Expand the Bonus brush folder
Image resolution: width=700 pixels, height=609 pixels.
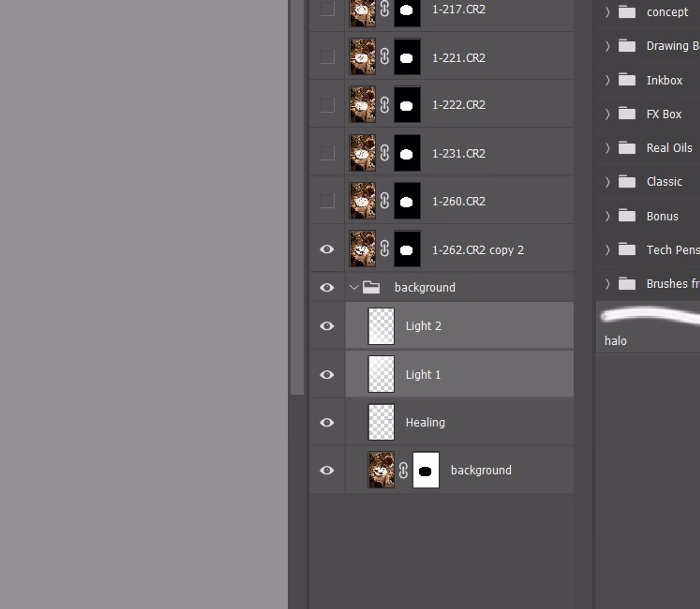point(608,216)
